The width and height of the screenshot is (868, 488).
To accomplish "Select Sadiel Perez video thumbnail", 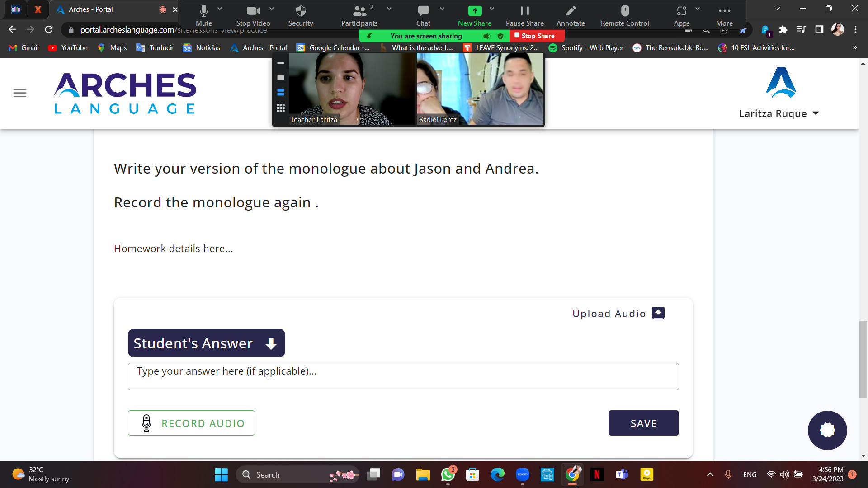I will coord(480,89).
